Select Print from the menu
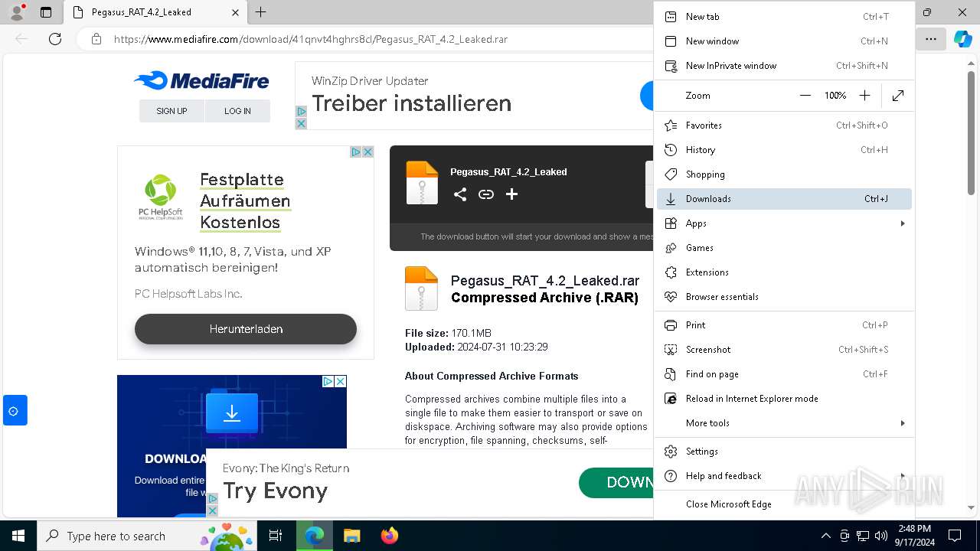 pyautogui.click(x=784, y=325)
